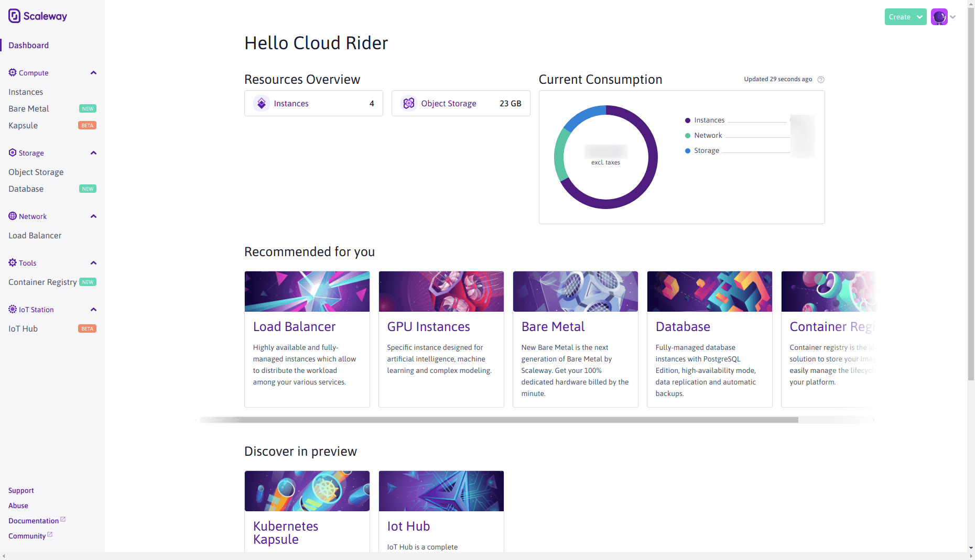This screenshot has width=975, height=560.
Task: Click the Scaleway logo icon
Action: click(x=14, y=16)
